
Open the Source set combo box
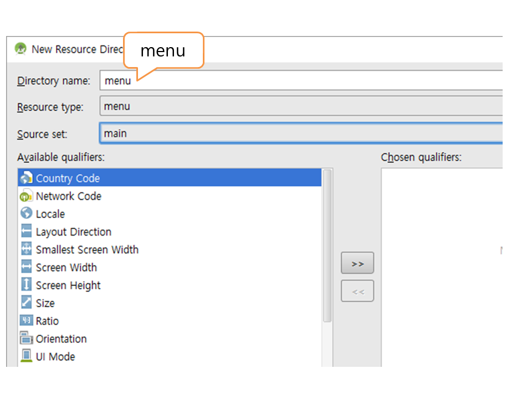tap(300, 134)
